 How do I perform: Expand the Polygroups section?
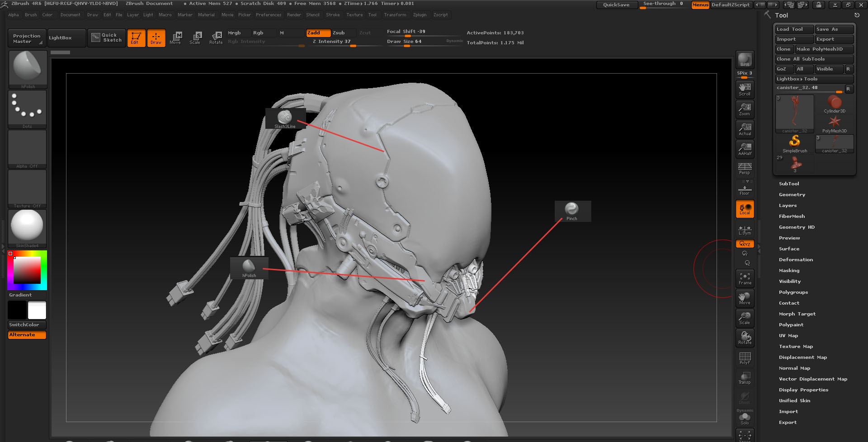click(793, 292)
